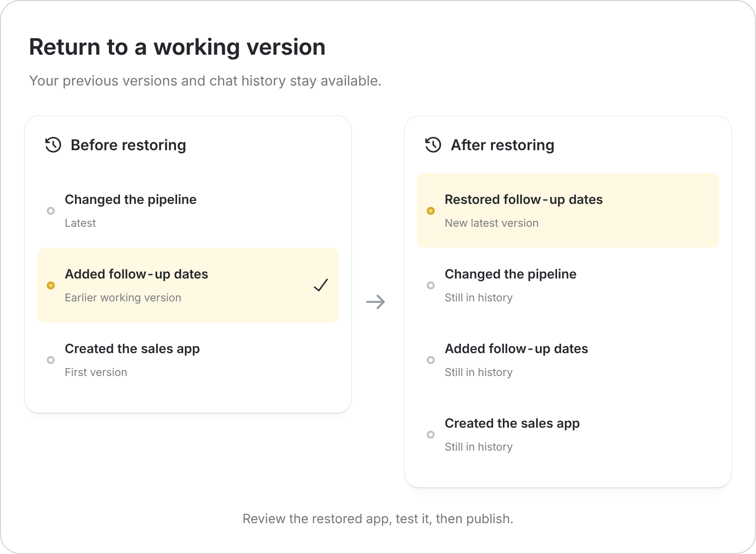Select the dot next to the "Latest" version

(51, 211)
